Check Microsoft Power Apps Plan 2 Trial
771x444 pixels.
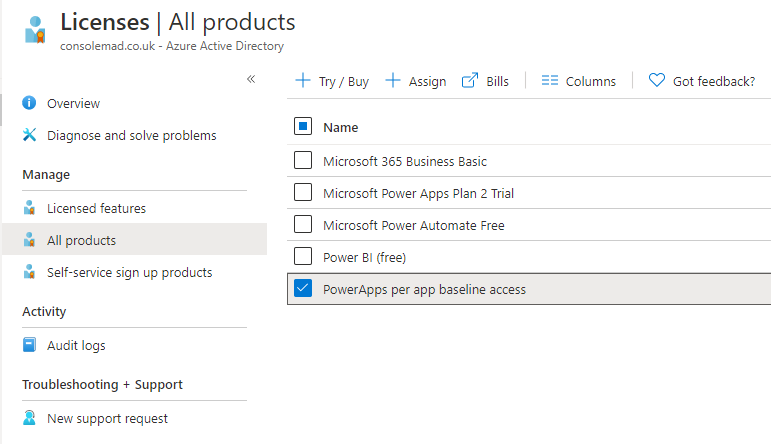point(303,192)
